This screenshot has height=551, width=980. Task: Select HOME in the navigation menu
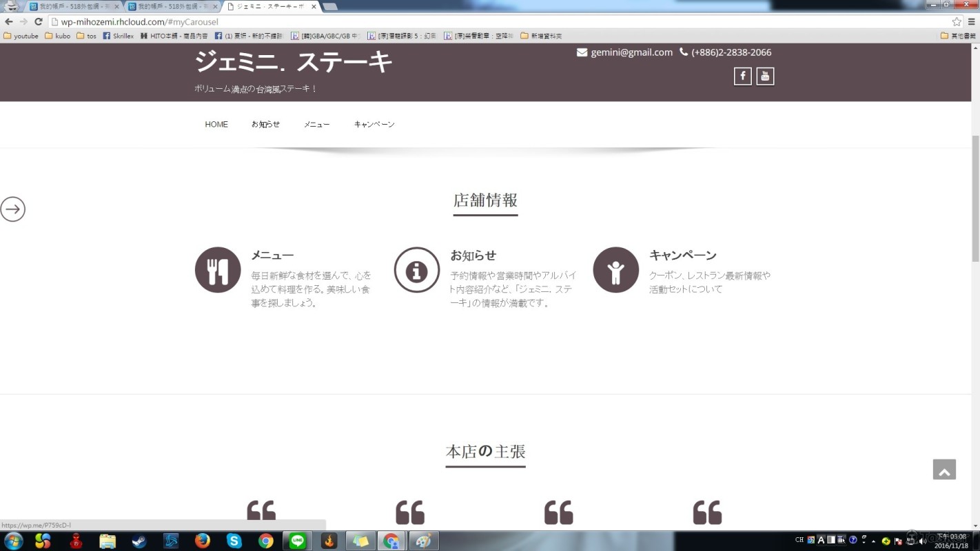216,125
